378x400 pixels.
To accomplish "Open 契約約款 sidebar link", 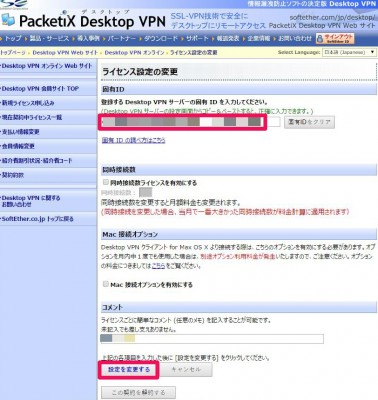I will click(13, 175).
